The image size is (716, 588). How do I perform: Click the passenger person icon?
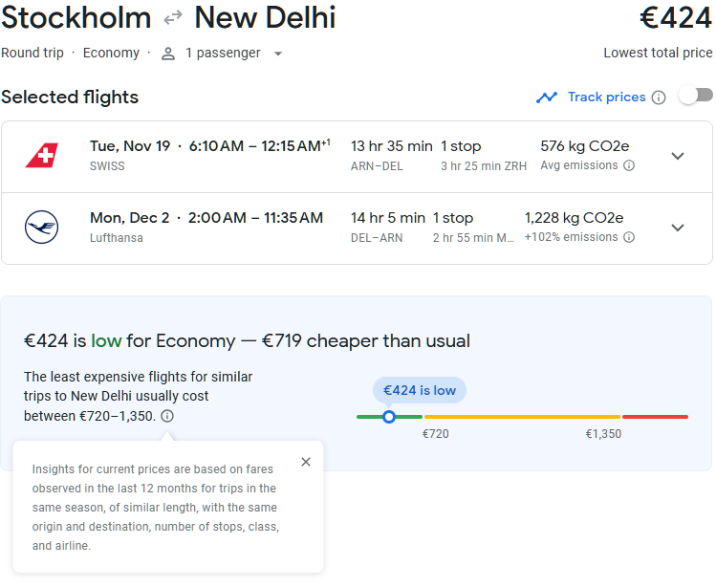pyautogui.click(x=168, y=54)
